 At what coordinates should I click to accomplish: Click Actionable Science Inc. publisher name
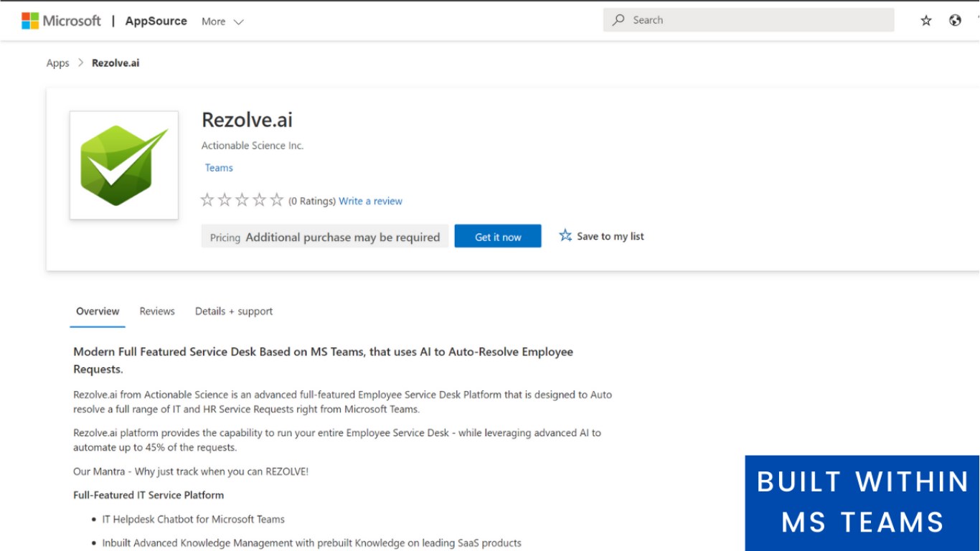pyautogui.click(x=253, y=146)
